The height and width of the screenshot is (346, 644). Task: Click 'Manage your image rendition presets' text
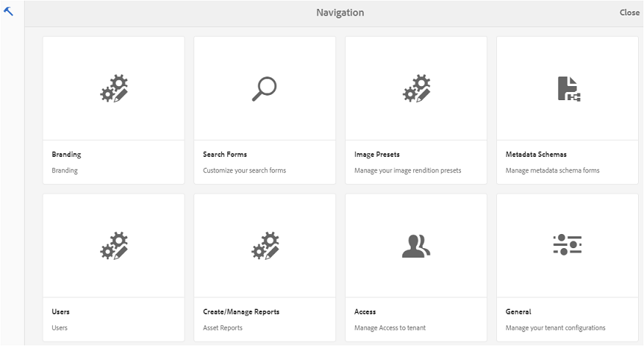[x=407, y=170]
